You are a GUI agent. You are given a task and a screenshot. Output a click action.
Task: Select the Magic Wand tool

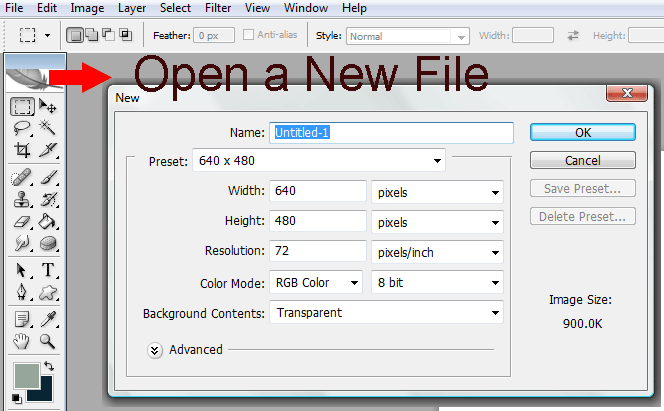click(47, 127)
